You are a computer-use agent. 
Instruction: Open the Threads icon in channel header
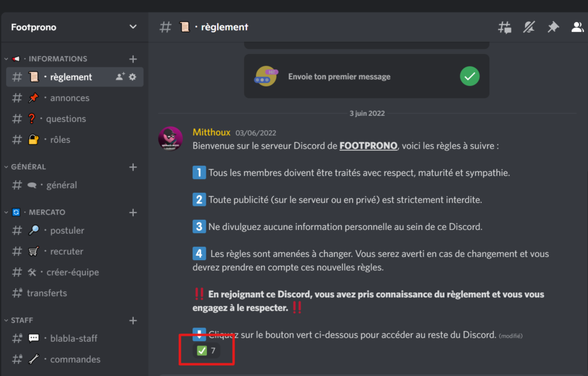(x=505, y=27)
